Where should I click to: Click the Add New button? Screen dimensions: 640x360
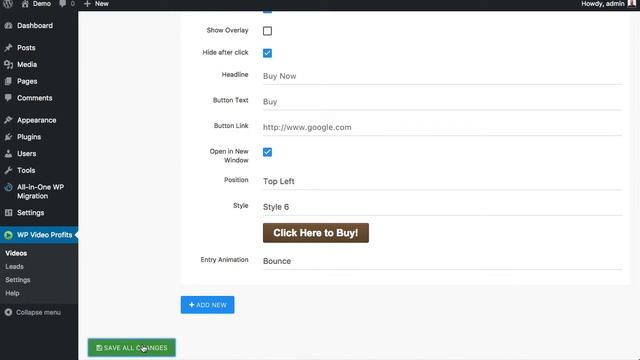click(207, 305)
